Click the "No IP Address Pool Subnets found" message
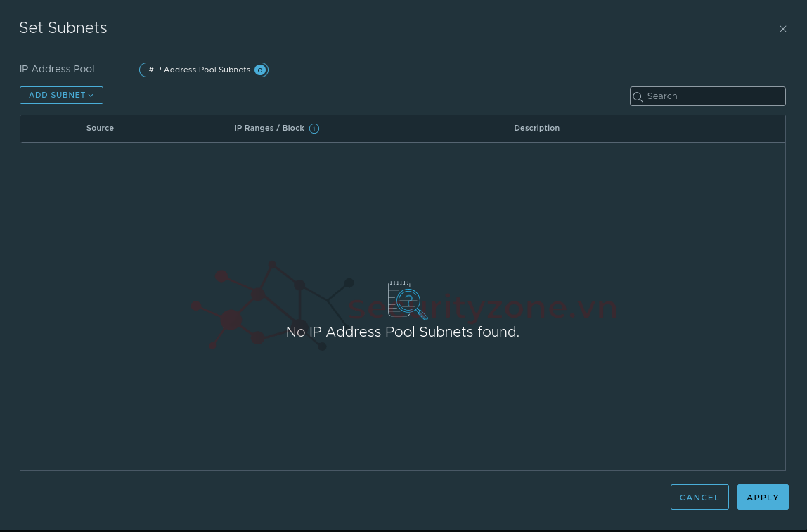Screen dimensions: 807x532 click(x=402, y=332)
